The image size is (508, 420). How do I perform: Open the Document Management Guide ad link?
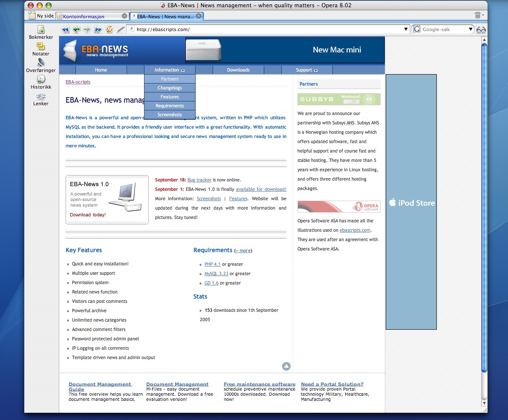click(100, 387)
